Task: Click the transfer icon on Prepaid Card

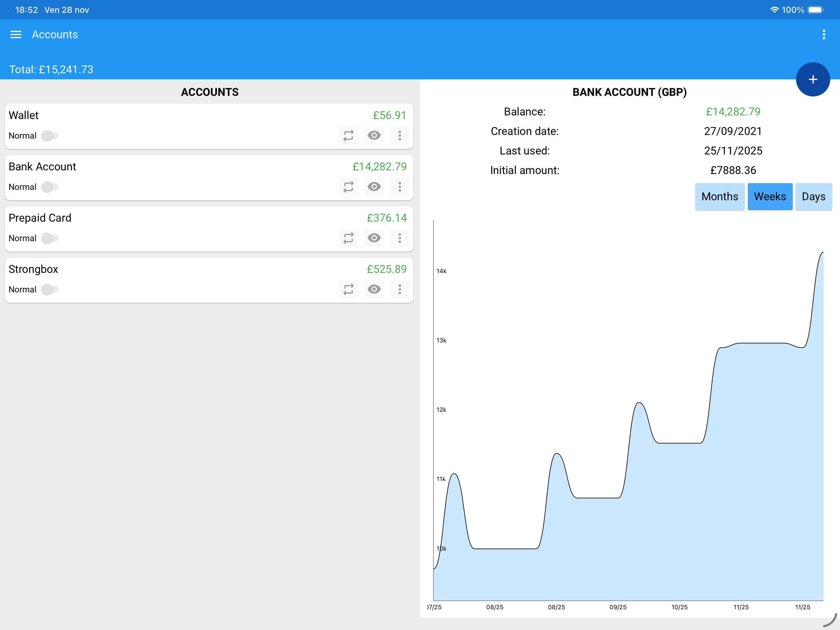Action: (348, 238)
